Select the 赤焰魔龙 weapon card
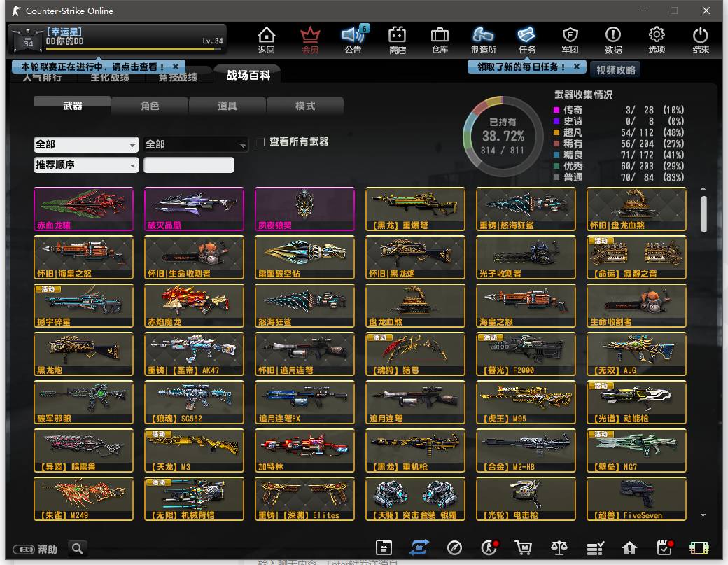728x565 pixels. [194, 305]
